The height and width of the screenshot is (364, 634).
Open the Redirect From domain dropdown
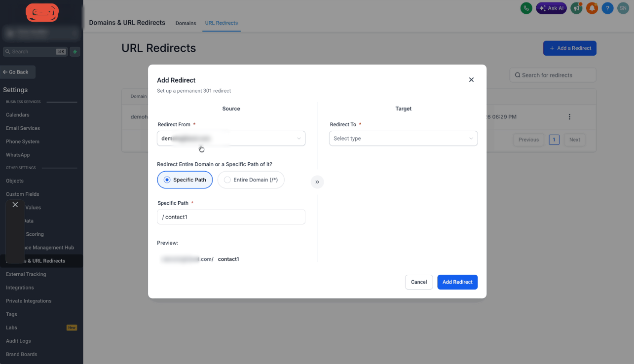tap(231, 139)
